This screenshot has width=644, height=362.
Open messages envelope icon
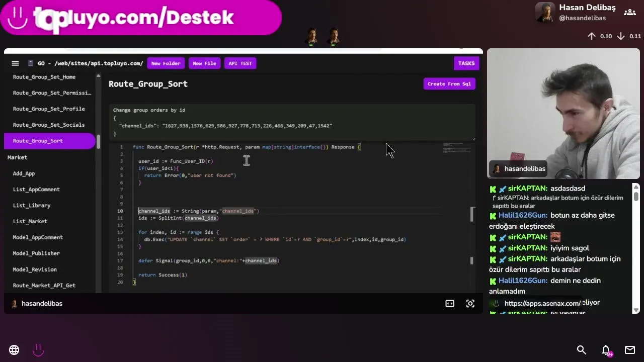click(x=630, y=350)
